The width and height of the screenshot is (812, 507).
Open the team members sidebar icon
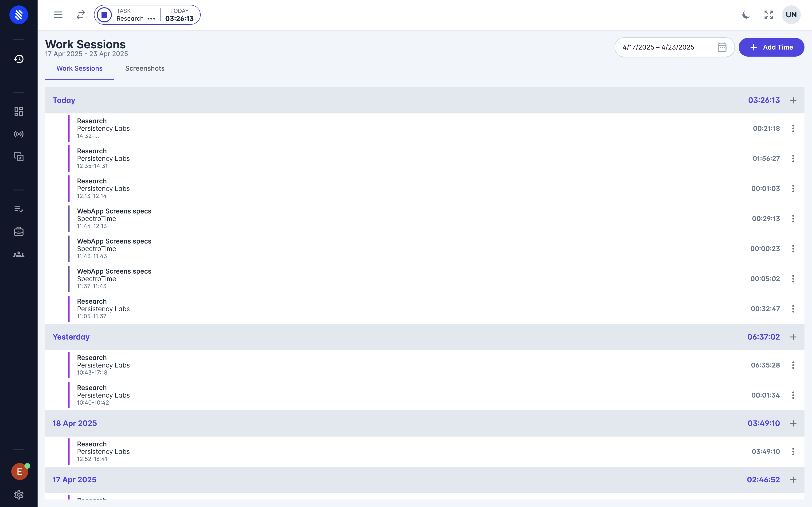click(19, 255)
